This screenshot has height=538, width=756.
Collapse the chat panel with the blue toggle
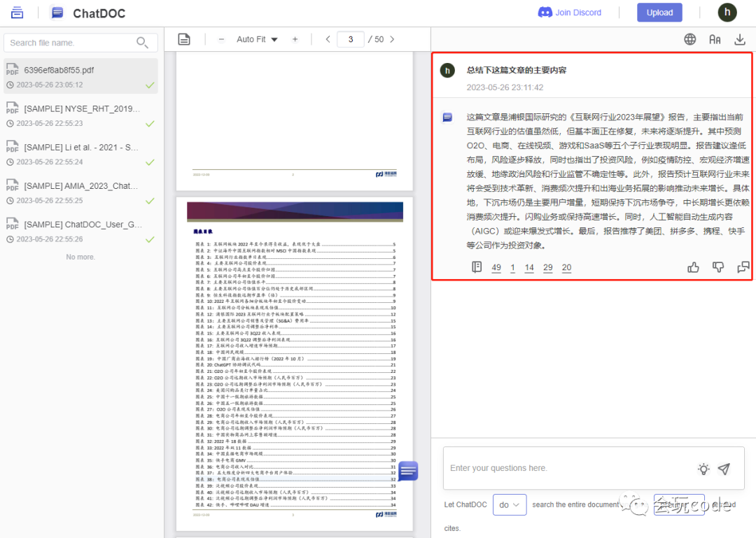pyautogui.click(x=407, y=471)
